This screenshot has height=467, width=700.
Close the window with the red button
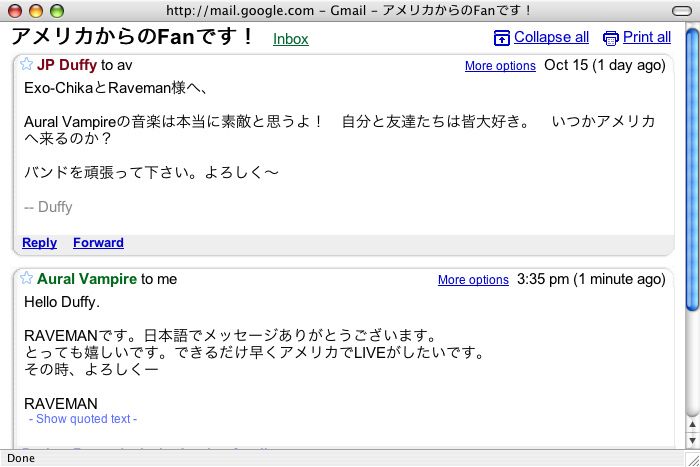(x=14, y=10)
